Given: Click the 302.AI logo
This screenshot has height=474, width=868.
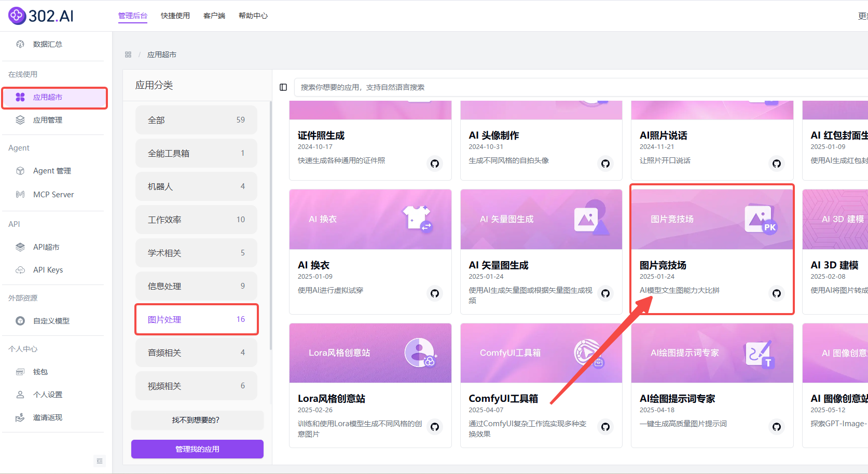Looking at the screenshot, I should coord(41,16).
